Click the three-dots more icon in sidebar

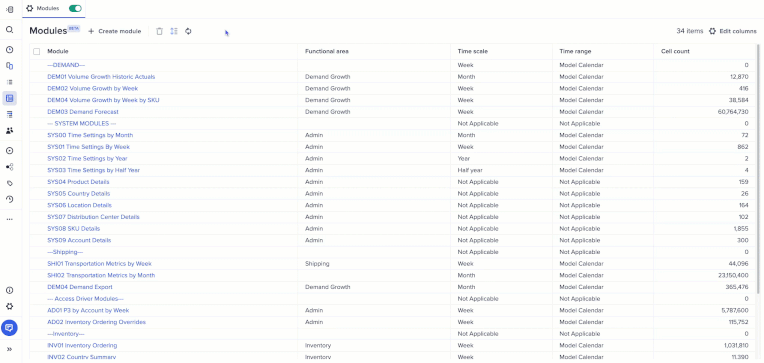pos(9,219)
